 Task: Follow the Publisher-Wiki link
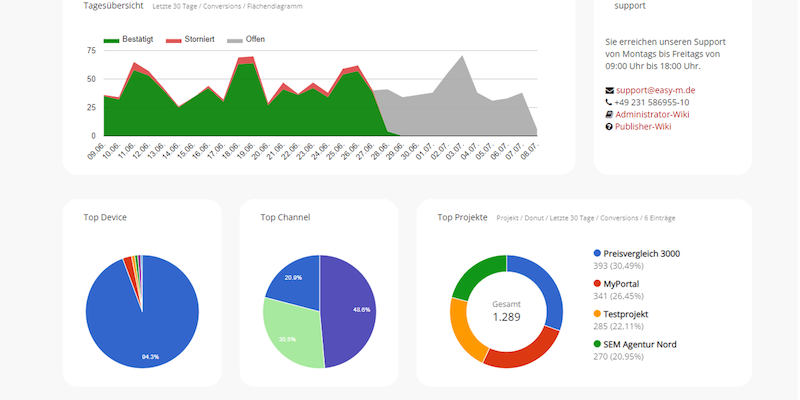coord(650,127)
